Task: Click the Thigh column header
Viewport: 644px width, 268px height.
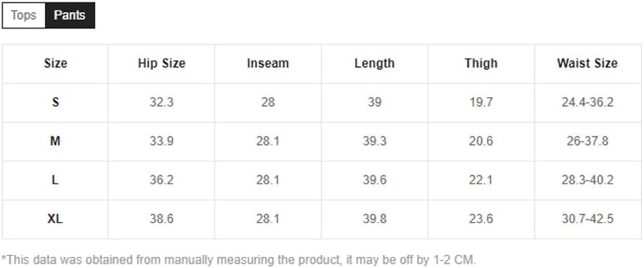Action: click(x=481, y=64)
